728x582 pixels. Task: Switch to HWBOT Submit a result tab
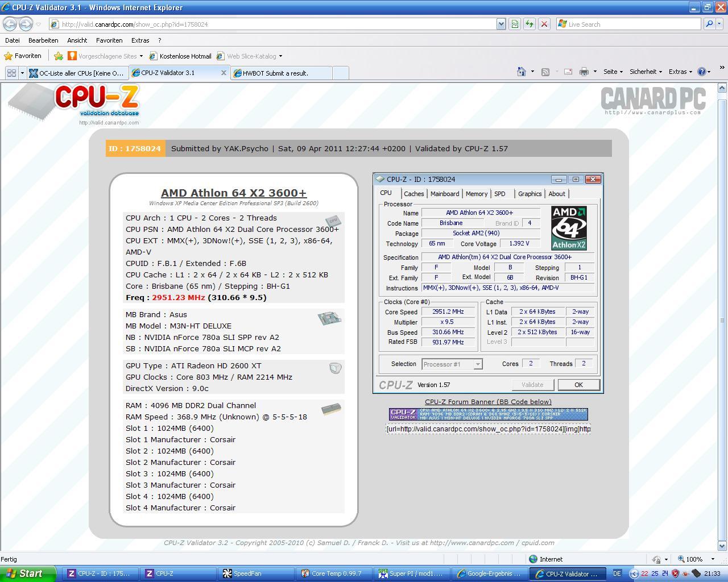[281, 73]
